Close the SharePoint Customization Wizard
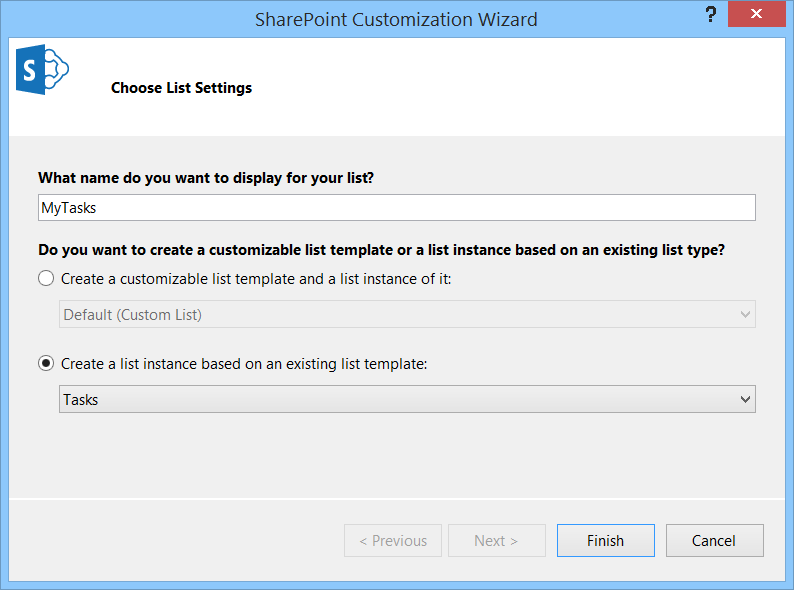The height and width of the screenshot is (590, 794). (756, 14)
